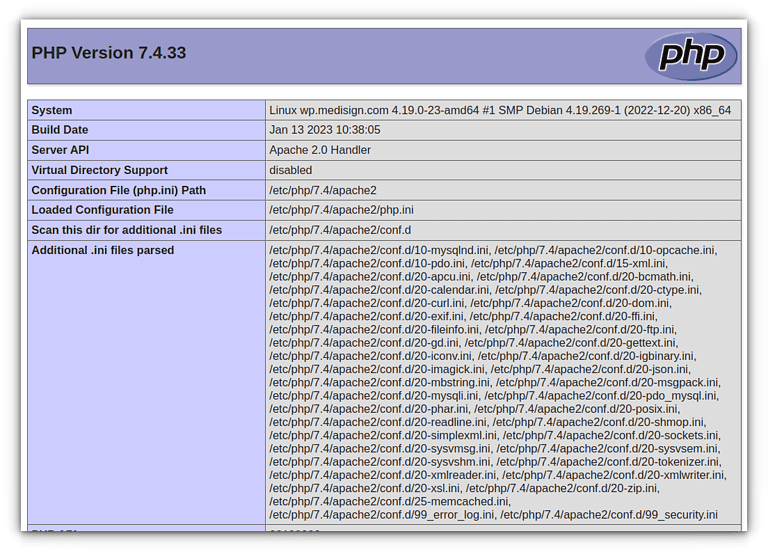Image resolution: width=768 pixels, height=552 pixels.
Task: Select the System row label
Action: [x=52, y=110]
